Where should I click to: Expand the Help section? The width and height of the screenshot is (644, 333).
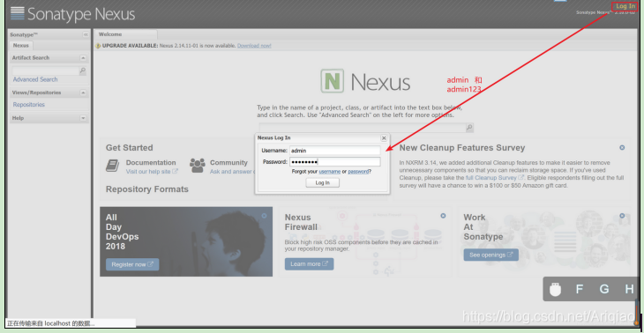click(84, 118)
